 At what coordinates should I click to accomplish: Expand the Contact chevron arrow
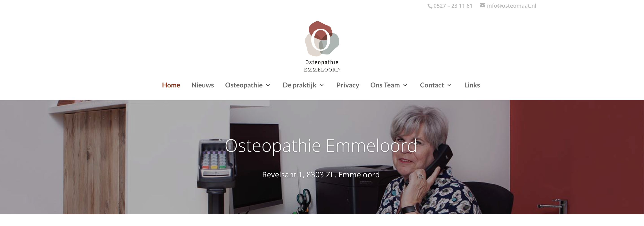pyautogui.click(x=449, y=85)
